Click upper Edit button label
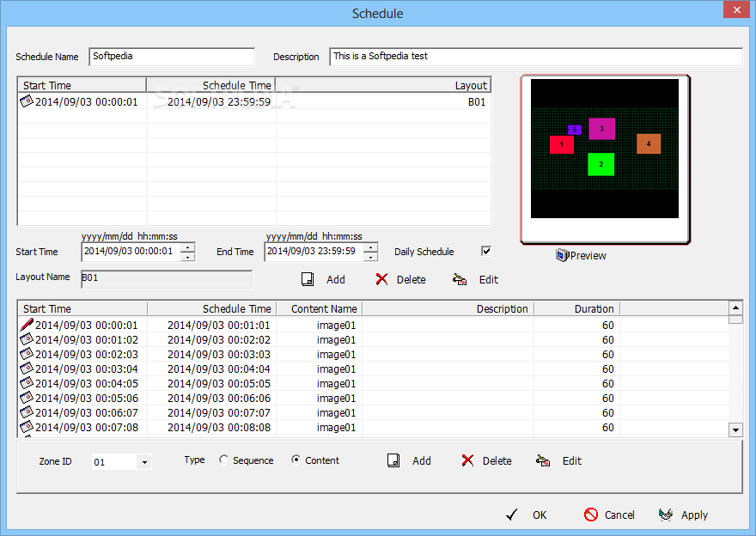Viewport: 756px width, 536px height. [x=489, y=279]
